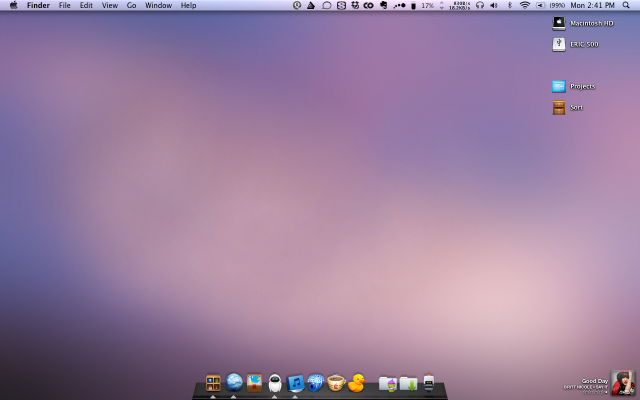Launch the blue globe browser in dock

(234, 383)
